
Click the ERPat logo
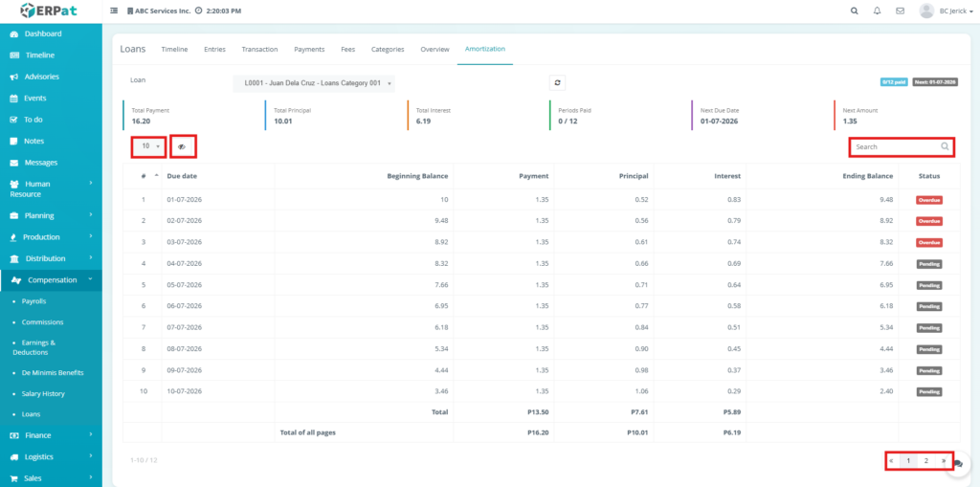(50, 11)
